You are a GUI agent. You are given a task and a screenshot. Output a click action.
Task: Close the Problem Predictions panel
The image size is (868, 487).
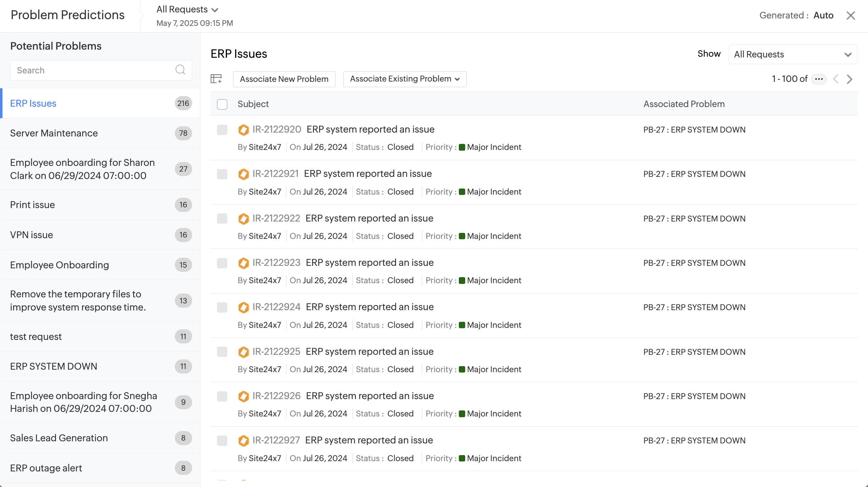pyautogui.click(x=851, y=16)
